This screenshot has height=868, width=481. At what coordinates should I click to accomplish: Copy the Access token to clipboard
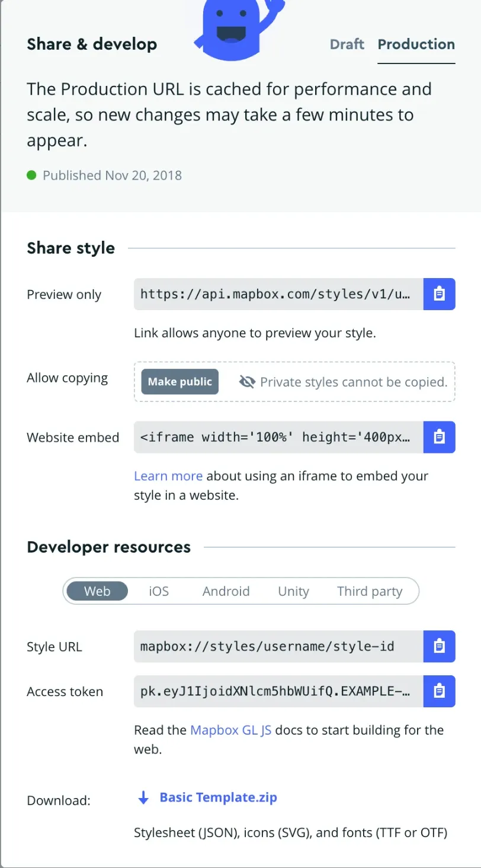pos(439,691)
